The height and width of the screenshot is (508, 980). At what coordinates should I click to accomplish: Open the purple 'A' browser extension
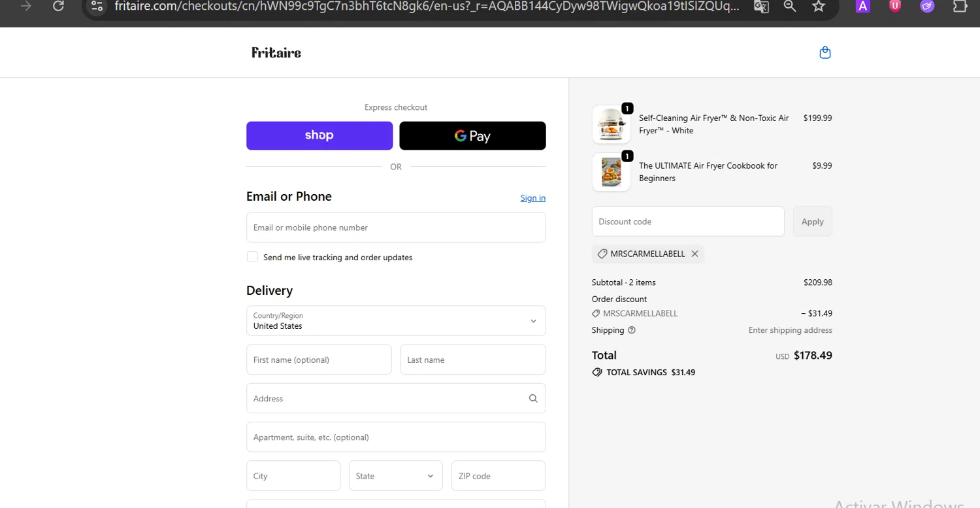tap(863, 6)
